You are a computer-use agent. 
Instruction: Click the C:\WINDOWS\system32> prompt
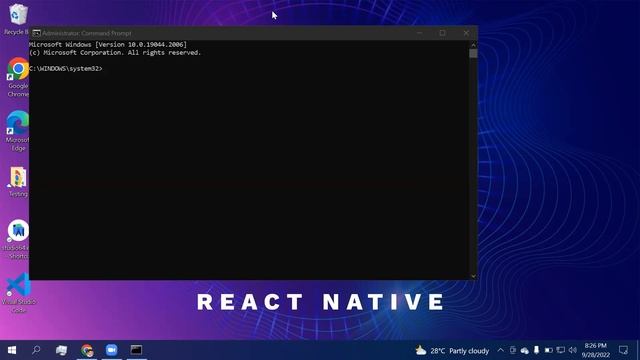coord(66,69)
